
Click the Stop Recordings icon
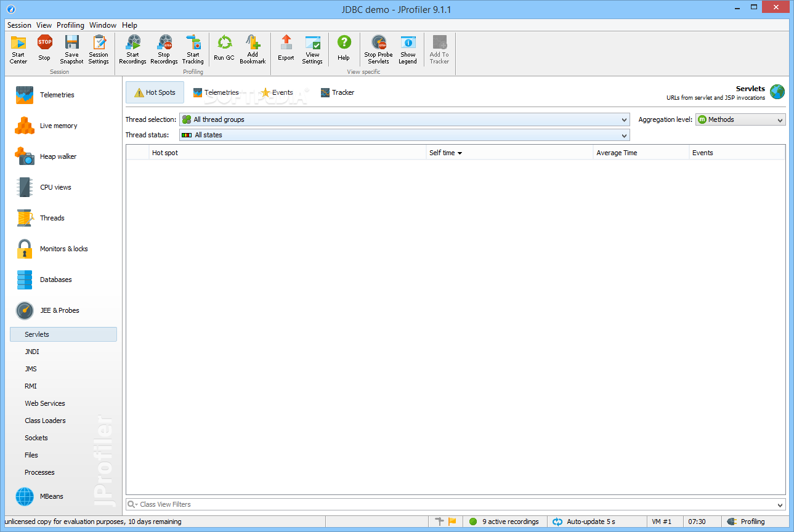pyautogui.click(x=164, y=49)
